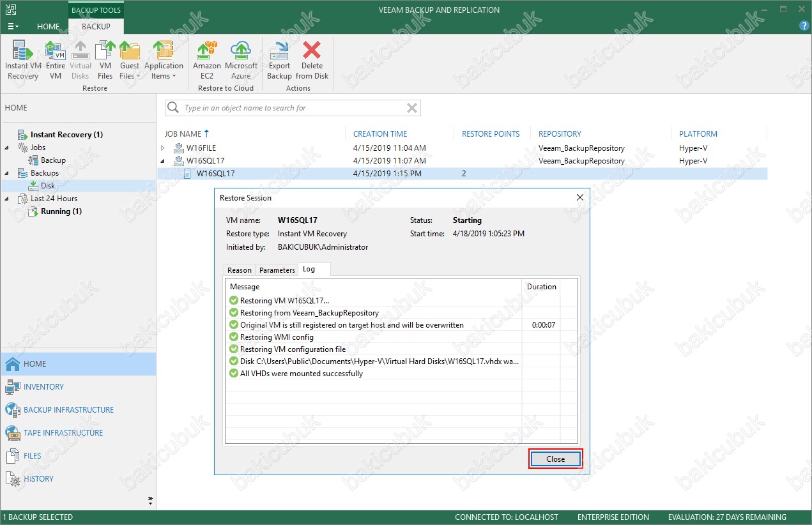Click the Export Backup icon

[279, 60]
